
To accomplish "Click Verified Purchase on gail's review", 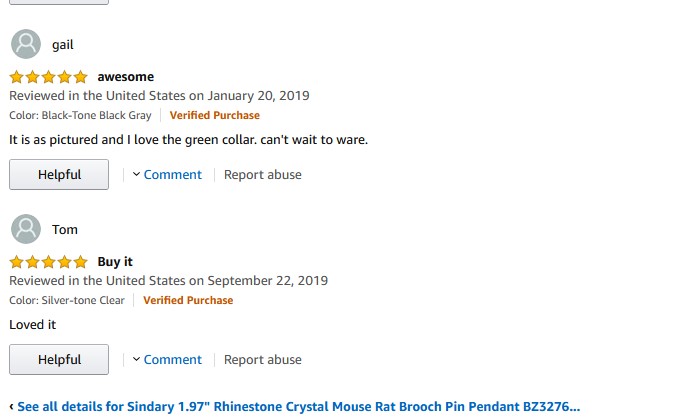I will (214, 115).
